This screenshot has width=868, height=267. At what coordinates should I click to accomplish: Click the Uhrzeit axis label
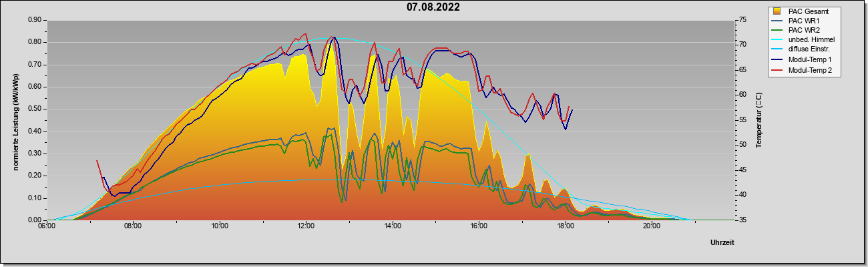[722, 243]
